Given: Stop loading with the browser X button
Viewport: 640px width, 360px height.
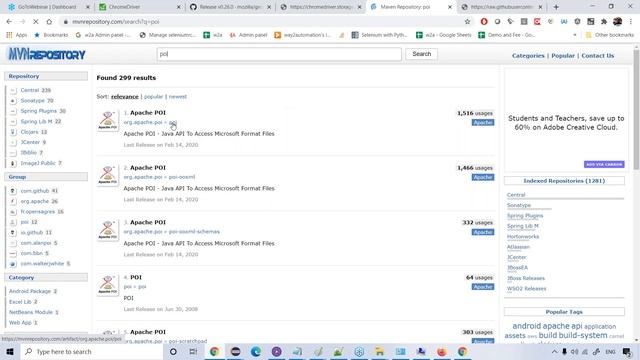Looking at the screenshot, I should coord(36,22).
